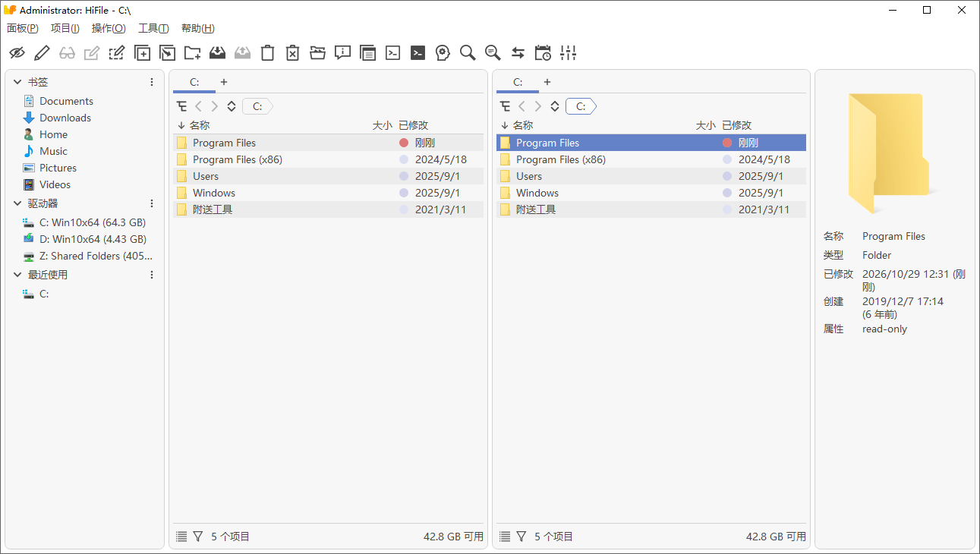Click the speech bubble info icon
Viewport: 980px width, 554px height.
(x=342, y=52)
